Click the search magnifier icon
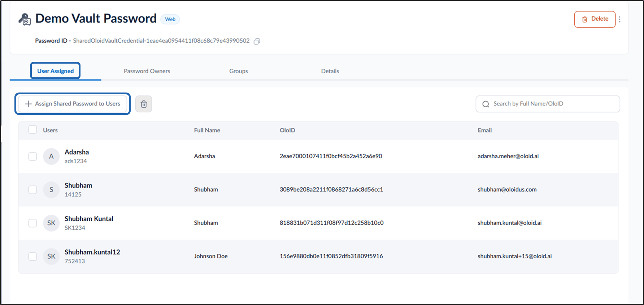Screen dimensions: 644x305 (x=486, y=104)
